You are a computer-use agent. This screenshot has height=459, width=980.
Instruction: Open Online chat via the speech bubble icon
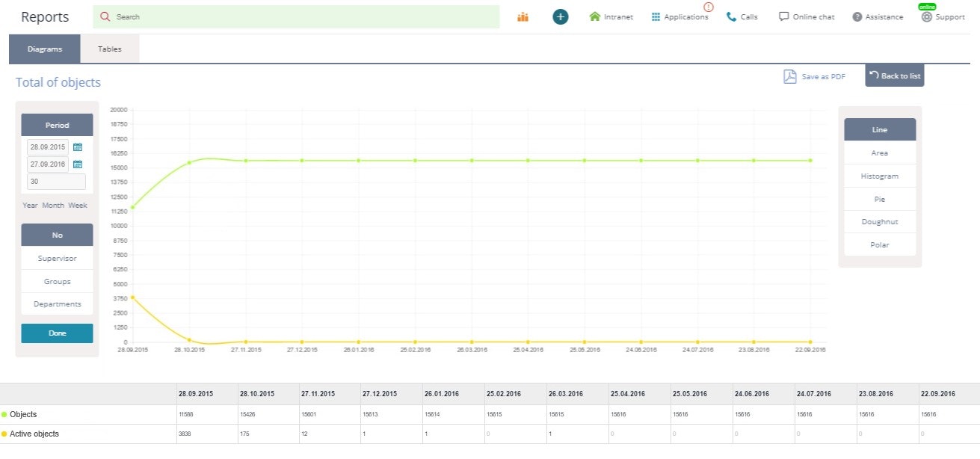coord(782,16)
